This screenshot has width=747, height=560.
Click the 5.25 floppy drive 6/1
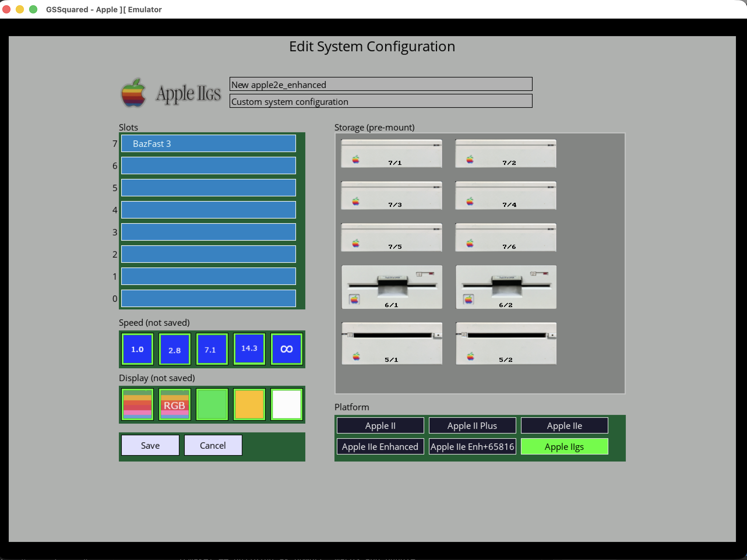tap(392, 287)
